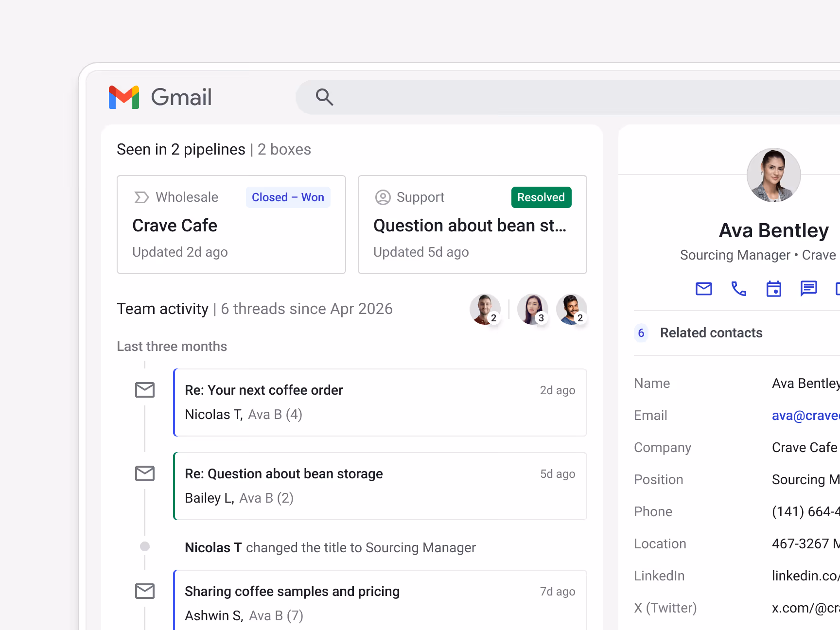
Task: Click the comment note icon
Action: tap(809, 289)
